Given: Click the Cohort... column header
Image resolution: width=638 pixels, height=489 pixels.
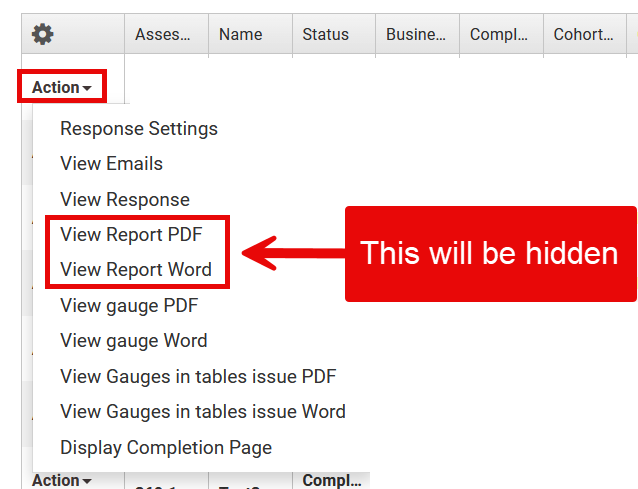Looking at the screenshot, I should pyautogui.click(x=583, y=35).
